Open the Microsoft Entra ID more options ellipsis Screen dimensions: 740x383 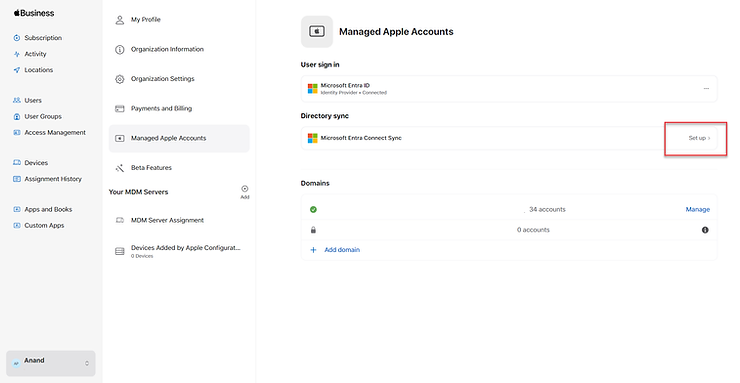706,89
